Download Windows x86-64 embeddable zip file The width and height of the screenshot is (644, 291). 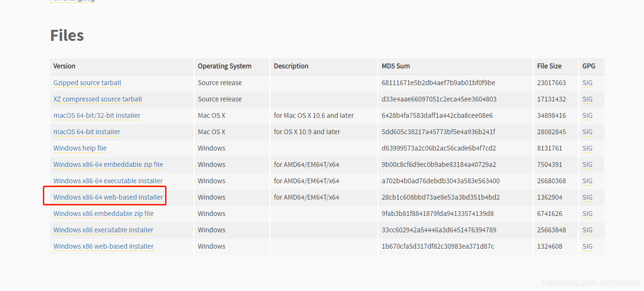[x=108, y=164]
